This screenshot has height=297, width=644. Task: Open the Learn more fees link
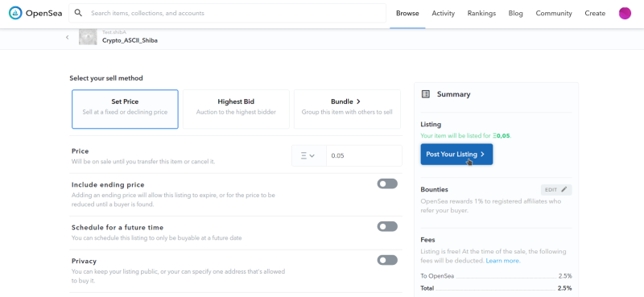pos(502,261)
